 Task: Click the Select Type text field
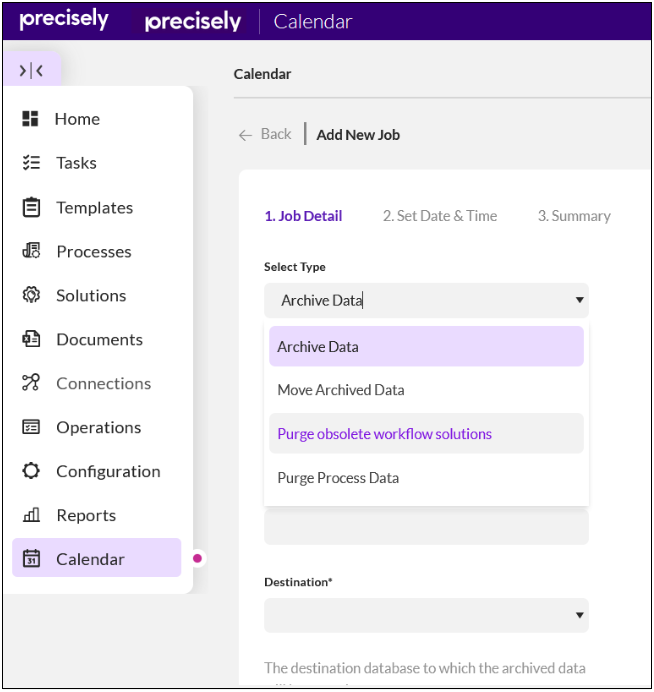click(426, 300)
